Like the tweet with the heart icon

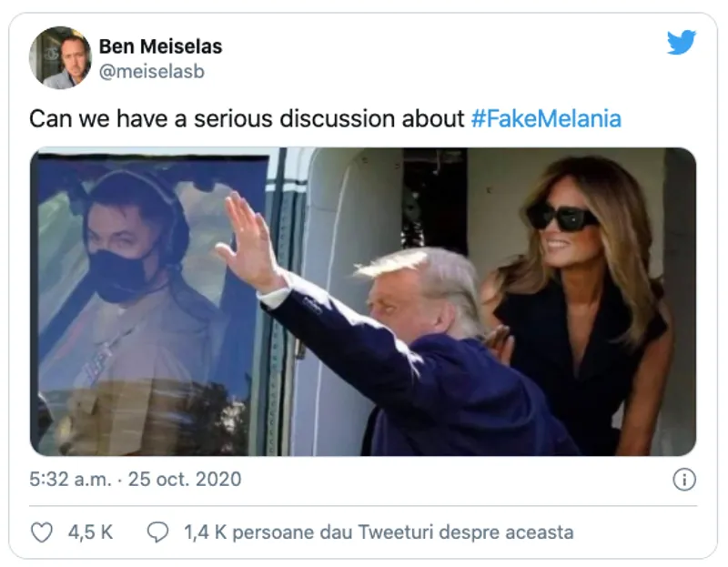(42, 532)
